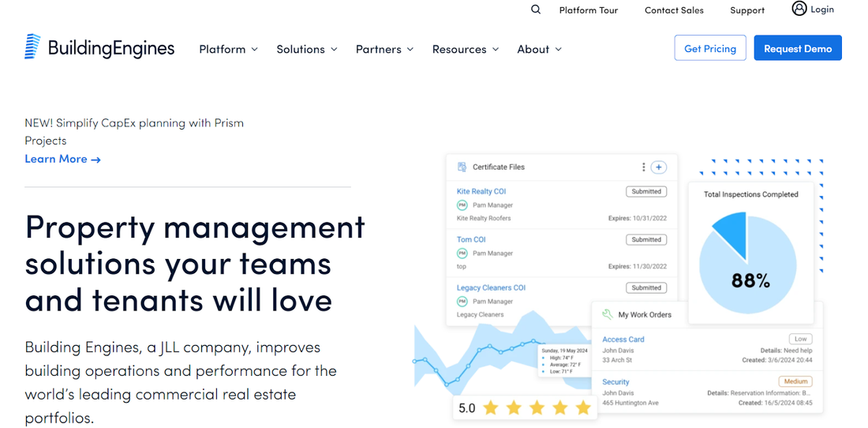Viewport: 868px width, 428px height.
Task: Open the Security work order
Action: click(x=615, y=381)
